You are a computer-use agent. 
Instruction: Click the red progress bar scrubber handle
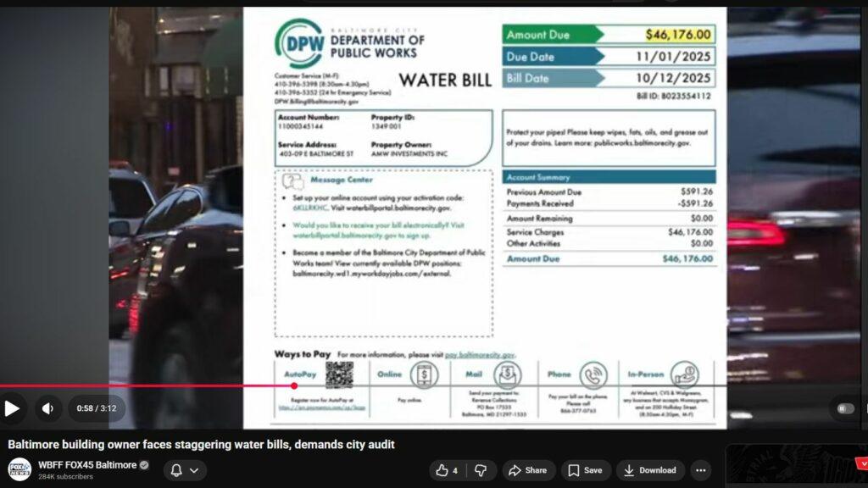click(x=294, y=386)
